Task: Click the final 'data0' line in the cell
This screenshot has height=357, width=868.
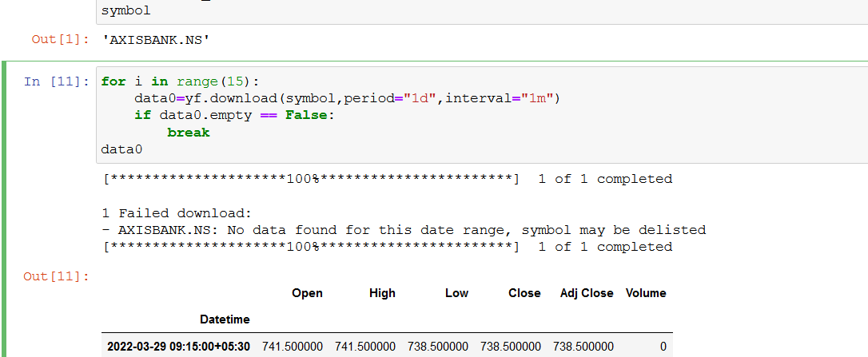Action: 121,150
